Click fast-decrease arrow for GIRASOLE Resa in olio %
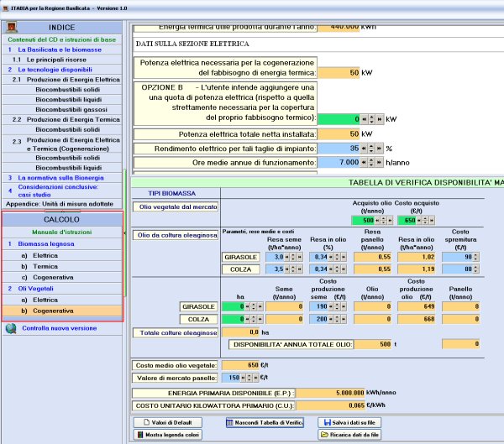The height and width of the screenshot is (444, 504). click(x=330, y=257)
